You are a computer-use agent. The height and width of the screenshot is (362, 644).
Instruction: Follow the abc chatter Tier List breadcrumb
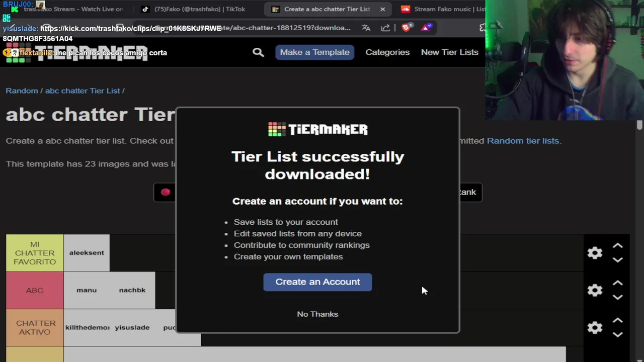tap(83, 90)
